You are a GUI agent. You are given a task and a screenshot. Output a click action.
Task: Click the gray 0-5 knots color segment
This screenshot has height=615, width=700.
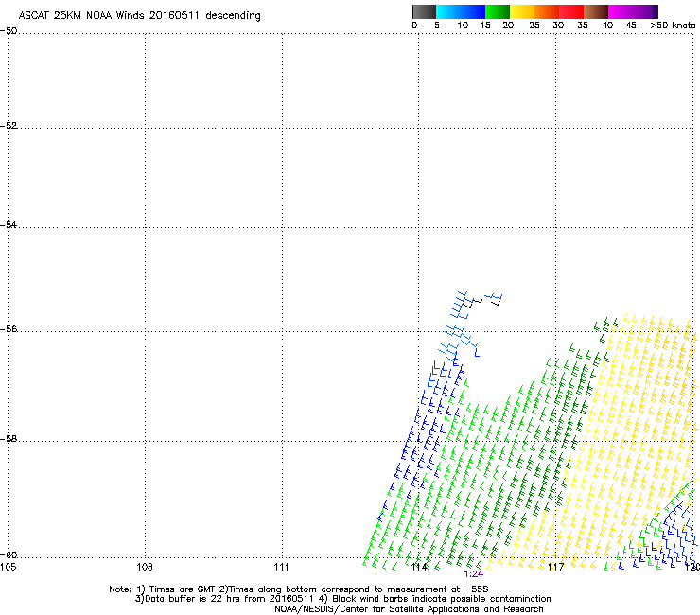[424, 11]
